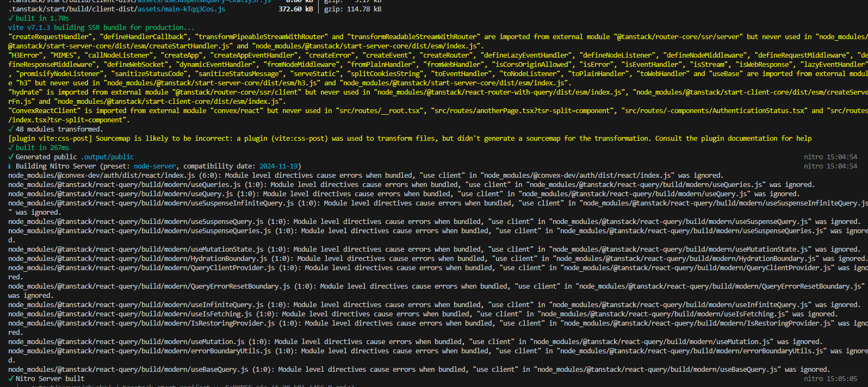Click the HydrationBoundary.js warning line
The height and width of the screenshot is (387, 868).
click(x=438, y=258)
